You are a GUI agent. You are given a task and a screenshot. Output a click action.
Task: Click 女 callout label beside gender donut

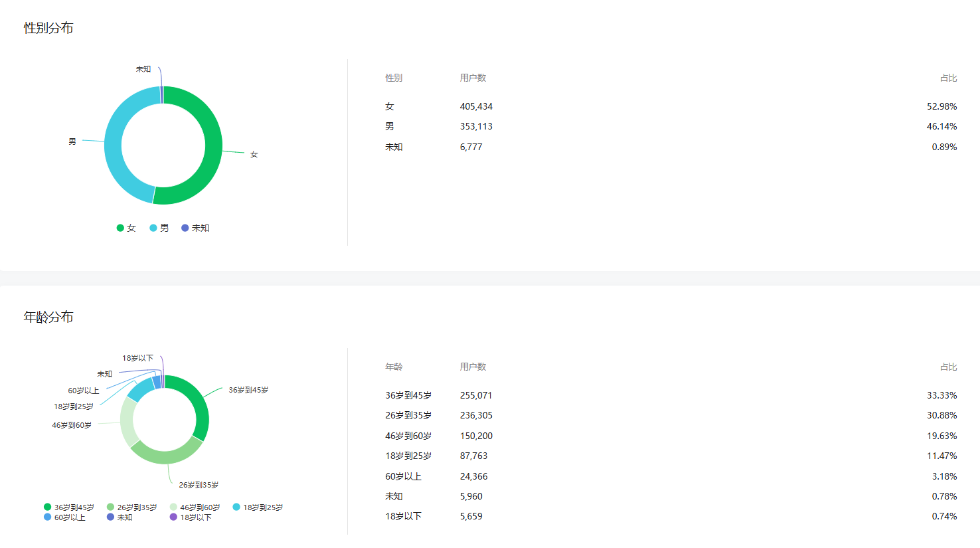254,154
